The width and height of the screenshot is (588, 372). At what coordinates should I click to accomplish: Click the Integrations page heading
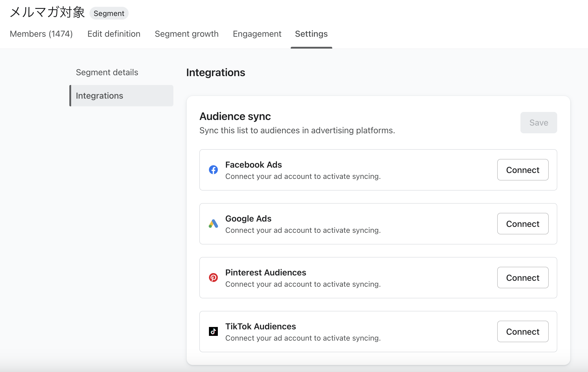[x=216, y=73]
